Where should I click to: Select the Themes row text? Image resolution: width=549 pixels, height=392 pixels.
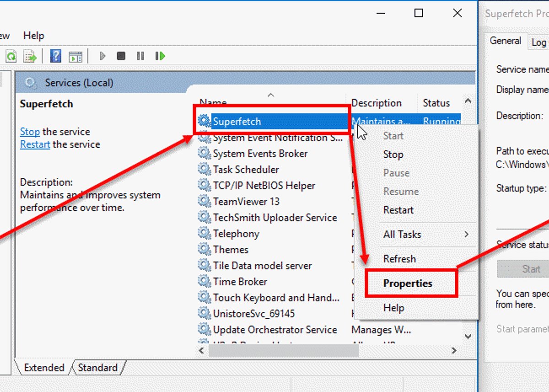tap(231, 249)
